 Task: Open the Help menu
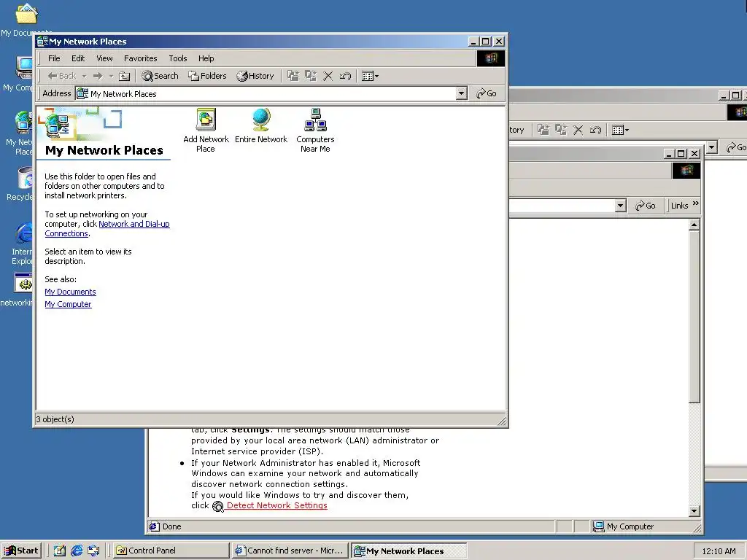[x=206, y=58]
